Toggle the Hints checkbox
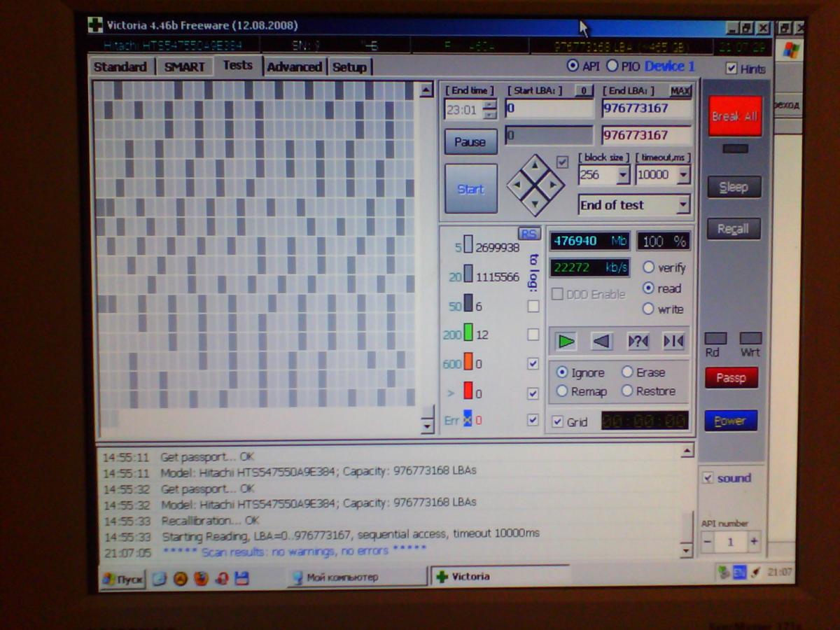The image size is (840, 630). click(x=731, y=68)
